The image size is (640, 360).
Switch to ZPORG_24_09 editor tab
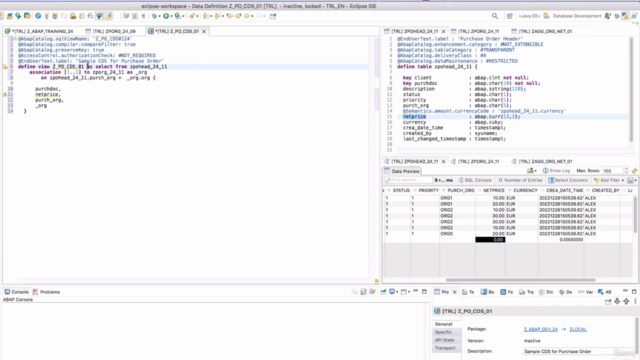pos(110,31)
